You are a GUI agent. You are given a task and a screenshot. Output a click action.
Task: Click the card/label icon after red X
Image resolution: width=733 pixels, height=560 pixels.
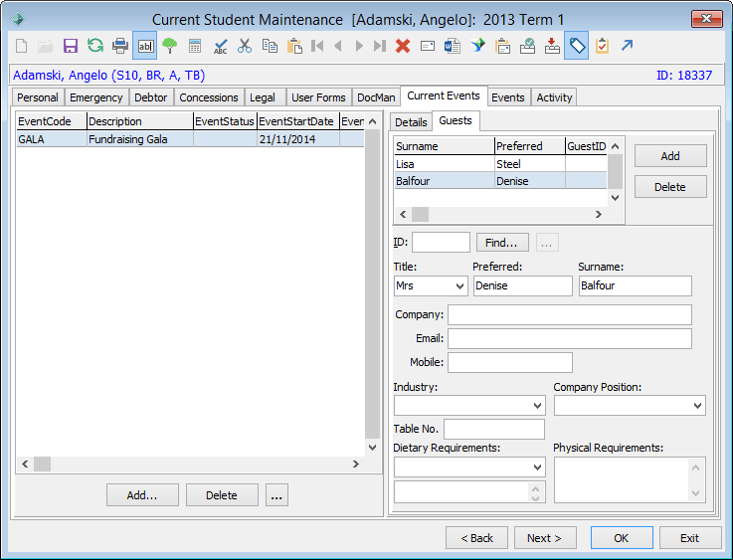pos(428,46)
